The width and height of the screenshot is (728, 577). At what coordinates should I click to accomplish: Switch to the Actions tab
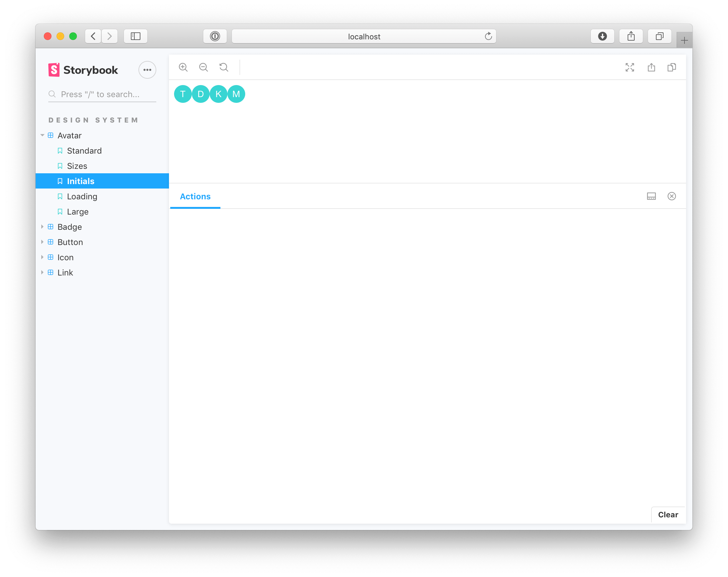195,196
